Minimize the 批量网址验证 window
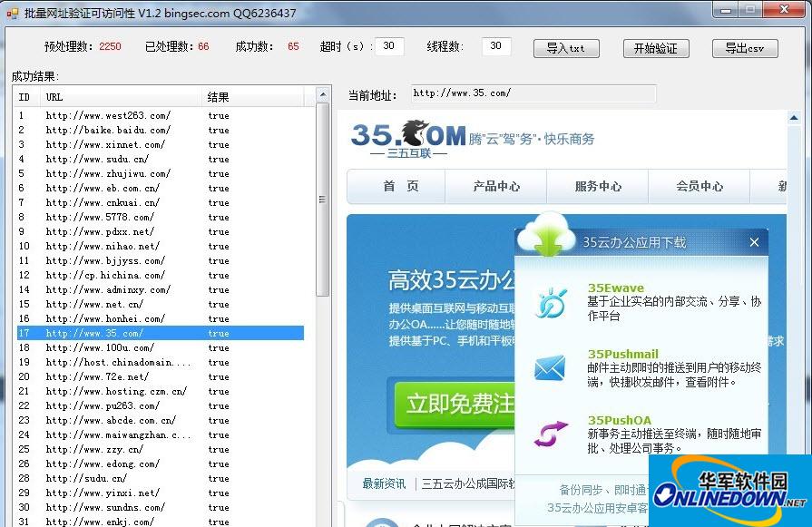Screen dimensions: 812x527 coord(726,10)
